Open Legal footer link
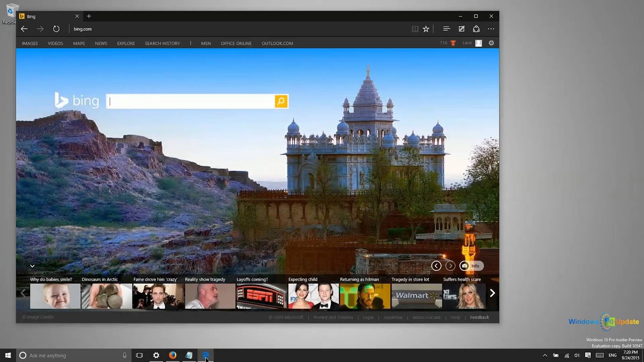 [x=368, y=317]
